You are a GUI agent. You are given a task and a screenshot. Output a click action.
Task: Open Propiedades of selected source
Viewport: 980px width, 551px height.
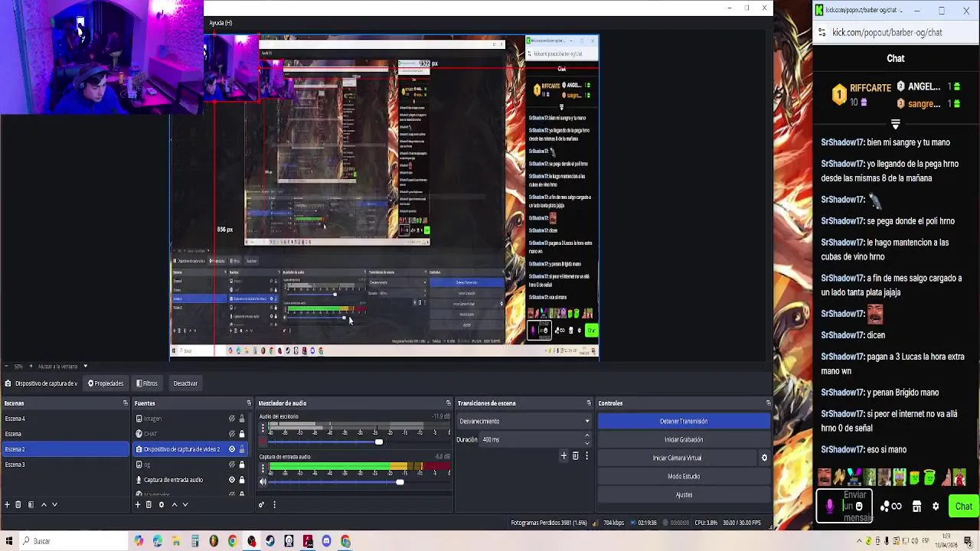[106, 383]
